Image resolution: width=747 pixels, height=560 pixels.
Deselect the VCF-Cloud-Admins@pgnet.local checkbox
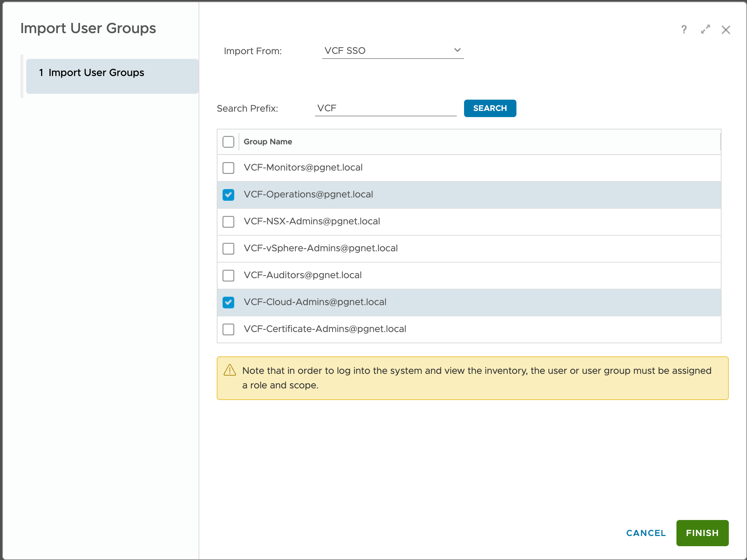pos(228,303)
